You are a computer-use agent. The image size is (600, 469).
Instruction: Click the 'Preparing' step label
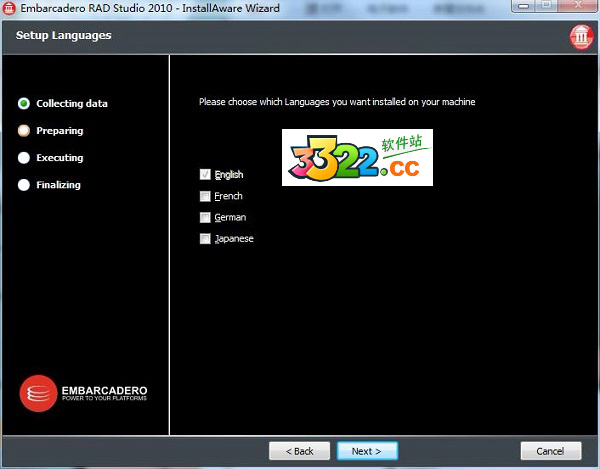(x=60, y=130)
